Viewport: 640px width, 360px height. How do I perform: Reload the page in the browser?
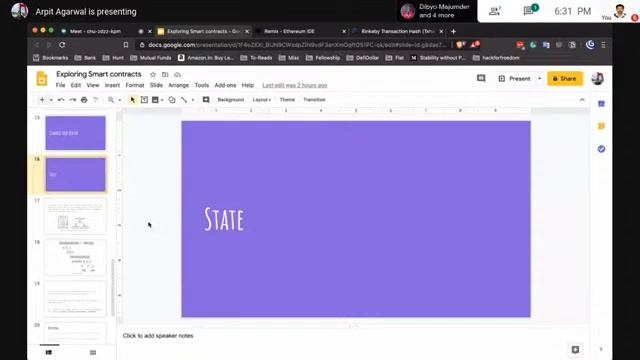point(62,44)
